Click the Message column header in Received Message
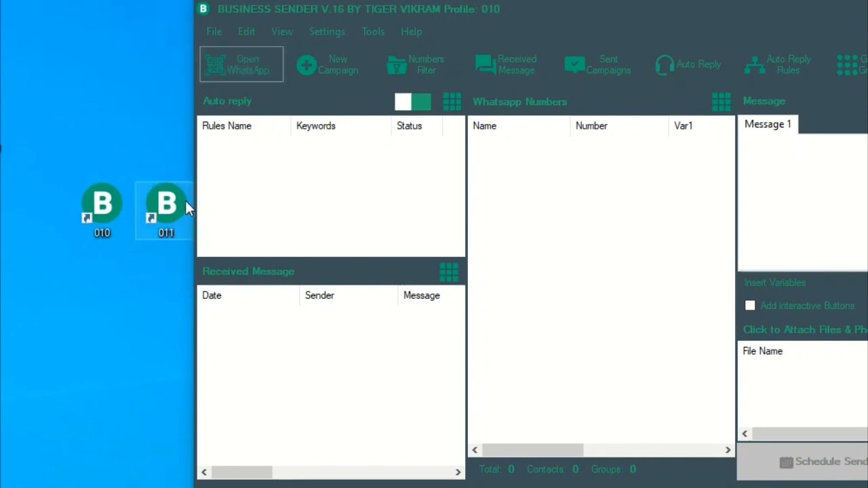868x488 pixels. (x=431, y=296)
